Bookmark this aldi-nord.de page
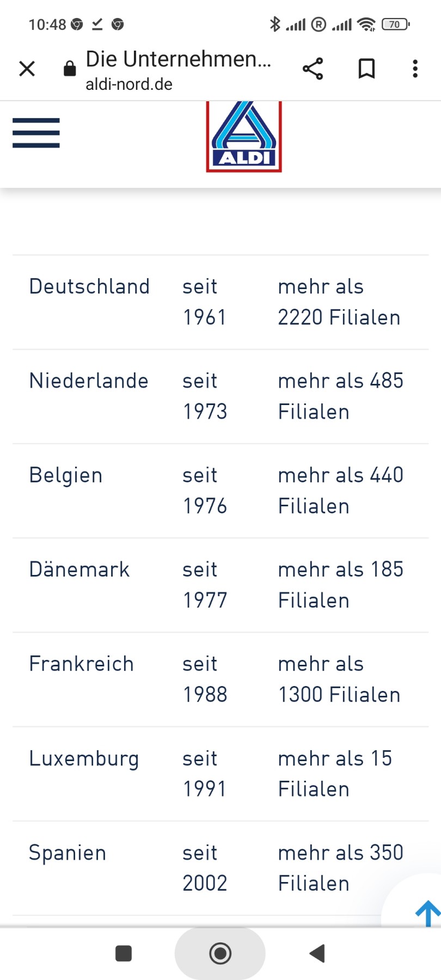Image resolution: width=441 pixels, height=980 pixels. click(x=366, y=69)
